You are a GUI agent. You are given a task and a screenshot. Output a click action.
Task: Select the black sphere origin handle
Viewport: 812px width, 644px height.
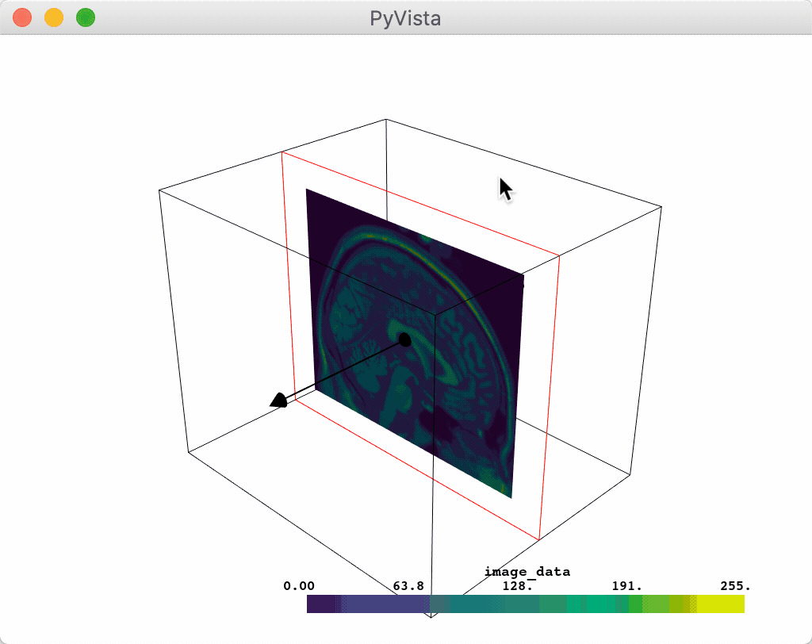coord(404,339)
